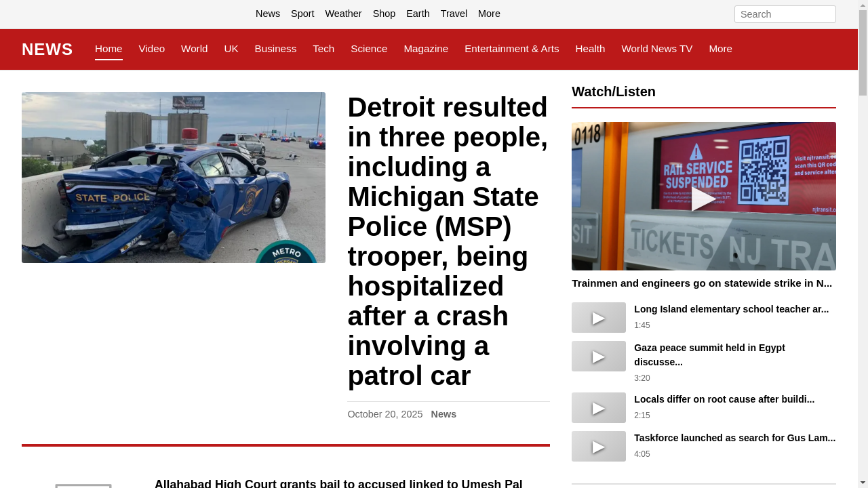Open the Sport section from top menu
The height and width of the screenshot is (488, 868).
click(302, 14)
